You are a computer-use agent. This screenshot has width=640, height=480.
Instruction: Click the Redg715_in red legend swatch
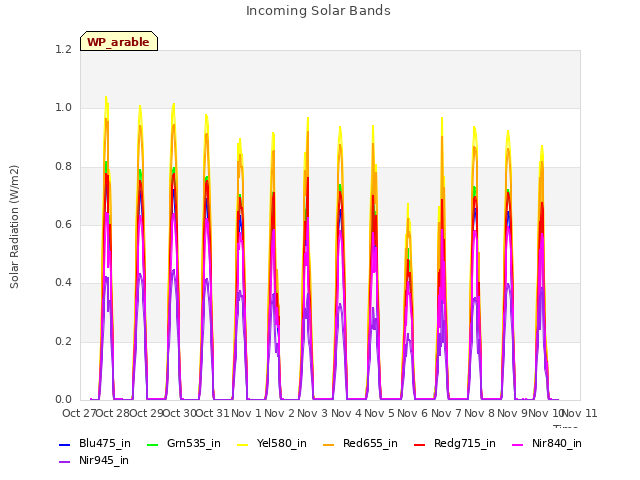(420, 444)
